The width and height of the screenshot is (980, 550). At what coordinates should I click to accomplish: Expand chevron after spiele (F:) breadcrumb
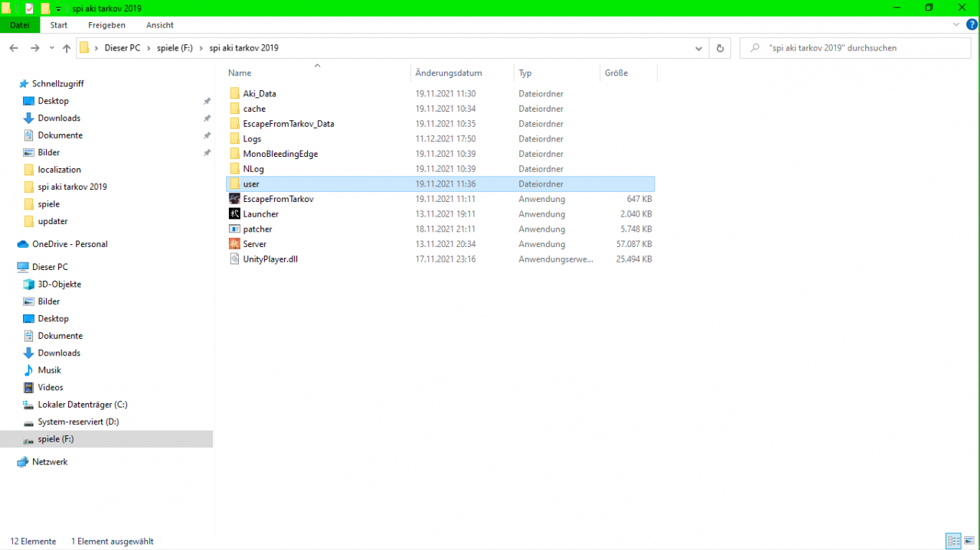tap(201, 47)
